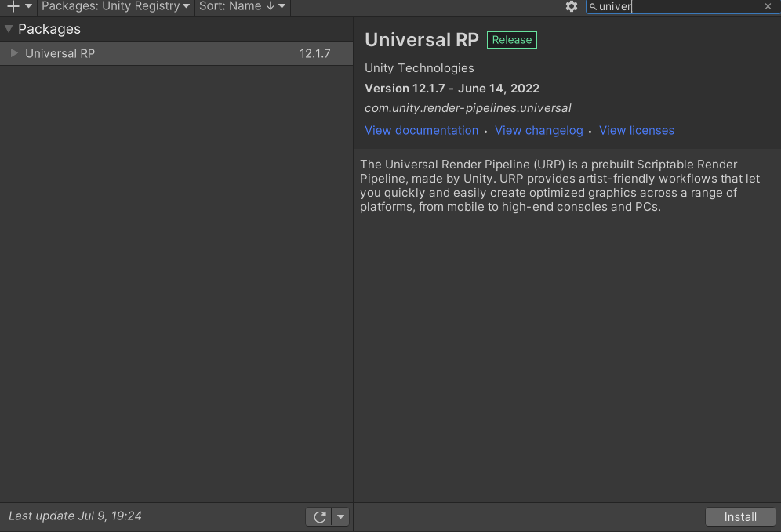Image resolution: width=781 pixels, height=532 pixels.
Task: Select the Universal RP package row
Action: point(157,53)
